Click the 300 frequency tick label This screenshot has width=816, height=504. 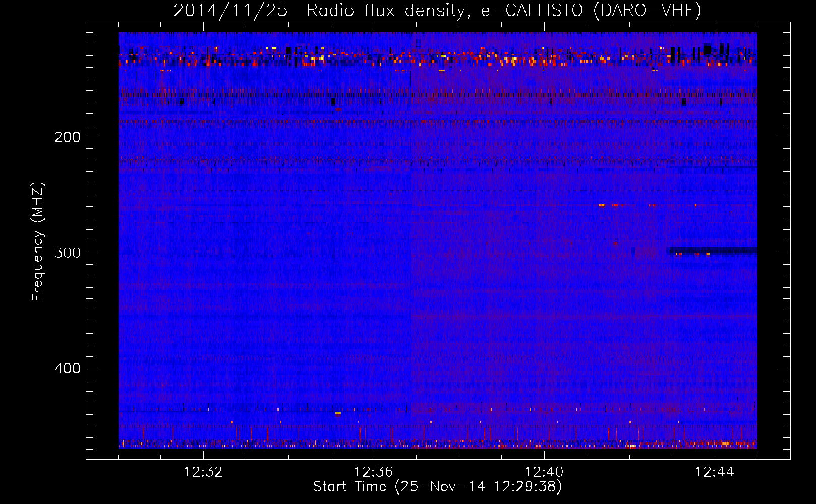pyautogui.click(x=68, y=253)
